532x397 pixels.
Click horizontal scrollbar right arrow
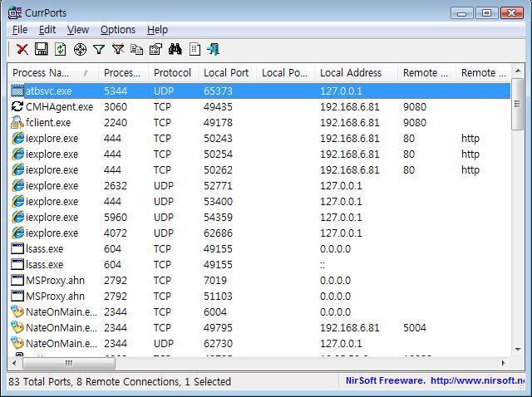504,363
